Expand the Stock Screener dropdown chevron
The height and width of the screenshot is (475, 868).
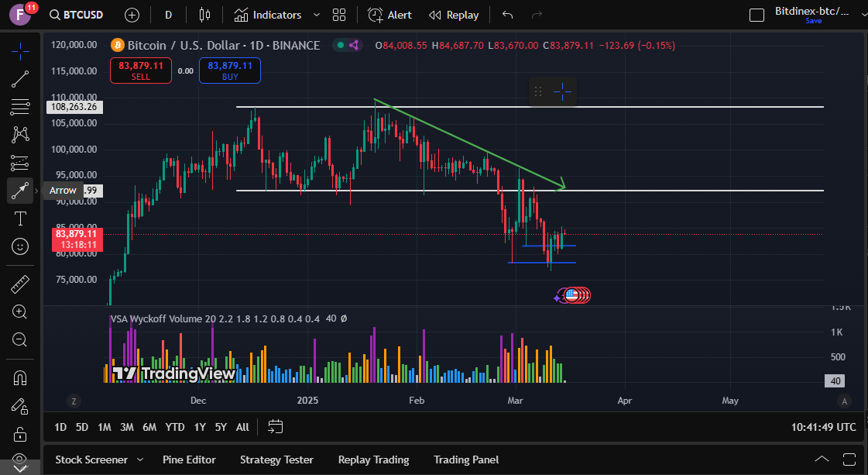coord(140,460)
